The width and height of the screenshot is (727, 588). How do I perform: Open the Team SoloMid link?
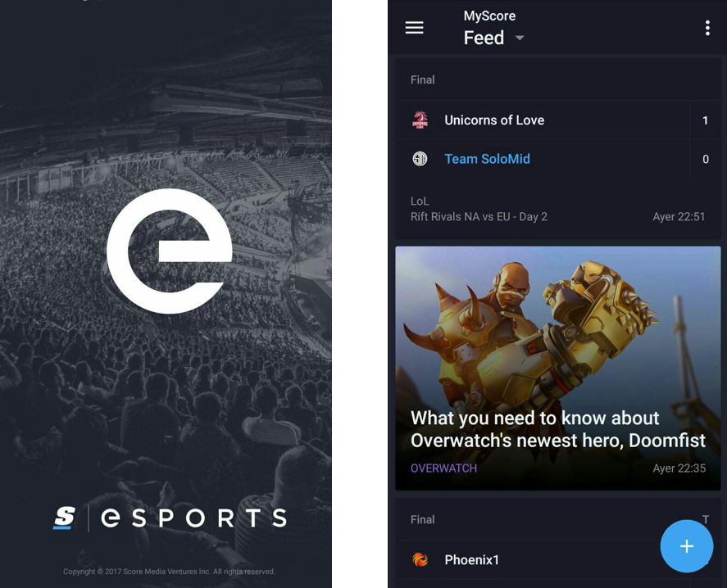click(488, 159)
